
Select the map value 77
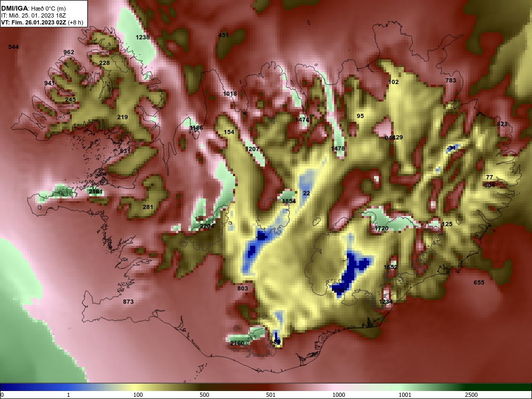pos(489,177)
